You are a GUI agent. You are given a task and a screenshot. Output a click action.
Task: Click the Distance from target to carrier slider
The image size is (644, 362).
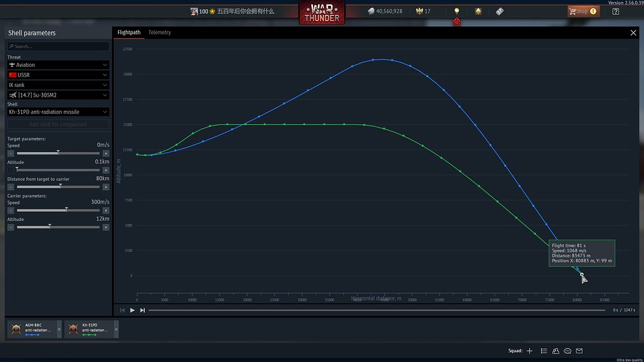(x=58, y=187)
